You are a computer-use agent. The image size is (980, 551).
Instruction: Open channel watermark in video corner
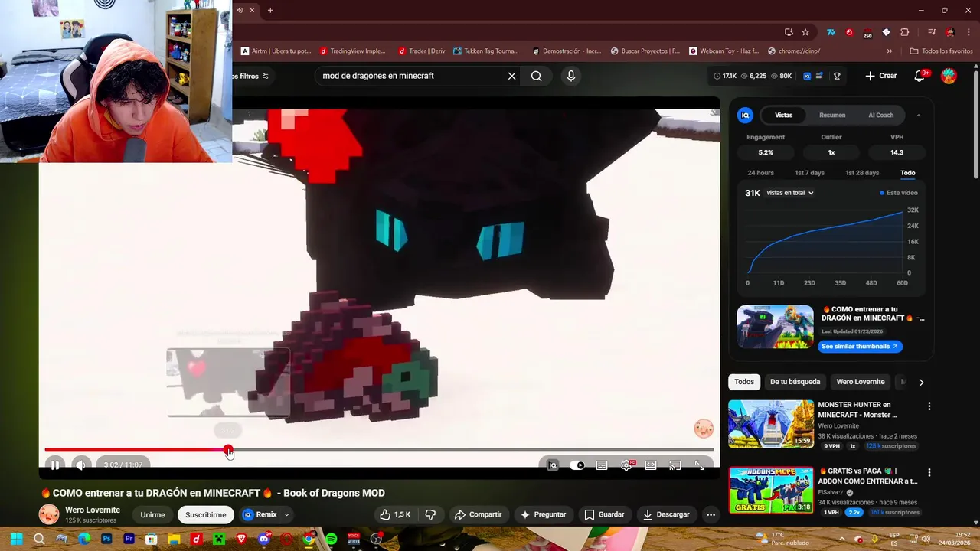point(704,429)
